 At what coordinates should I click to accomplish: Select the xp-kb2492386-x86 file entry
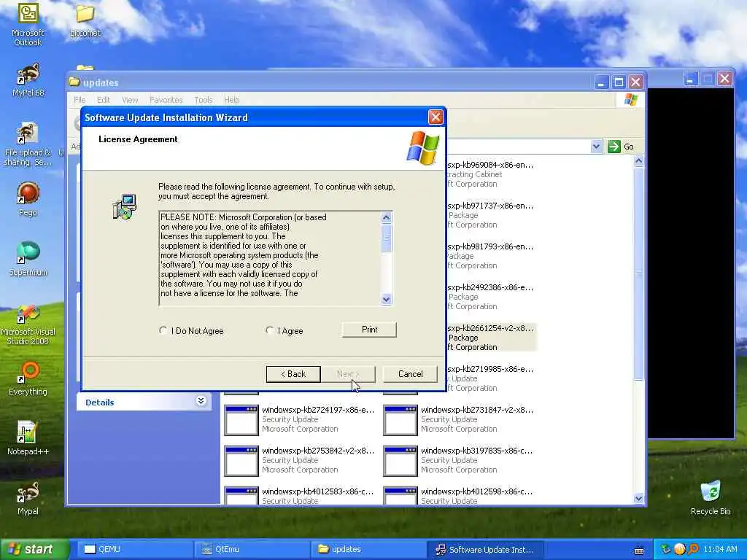[490, 297]
